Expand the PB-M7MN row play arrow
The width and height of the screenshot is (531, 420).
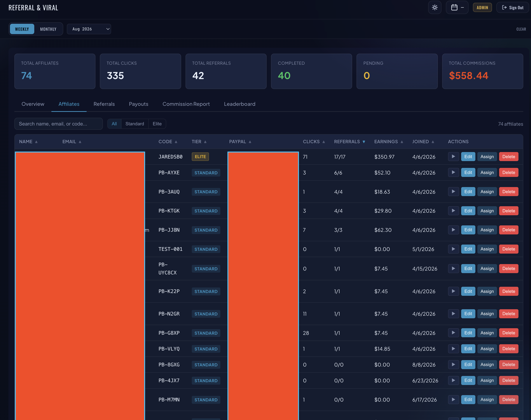pyautogui.click(x=453, y=400)
